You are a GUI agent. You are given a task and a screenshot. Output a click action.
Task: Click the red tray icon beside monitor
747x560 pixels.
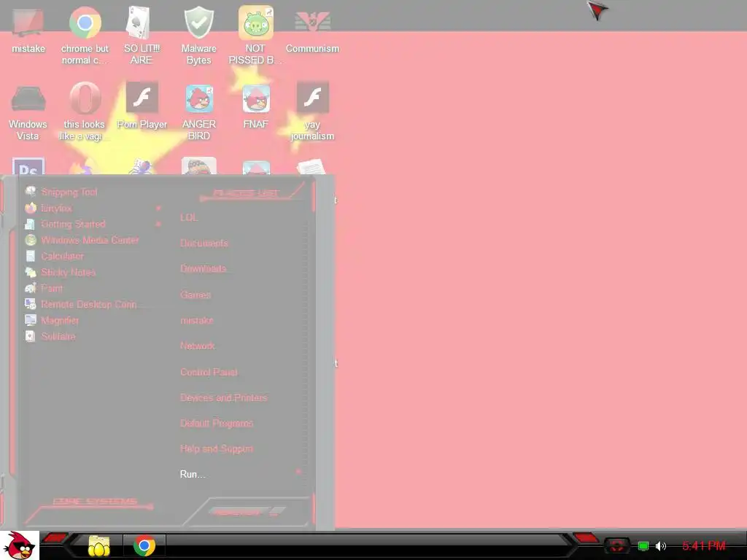(617, 545)
